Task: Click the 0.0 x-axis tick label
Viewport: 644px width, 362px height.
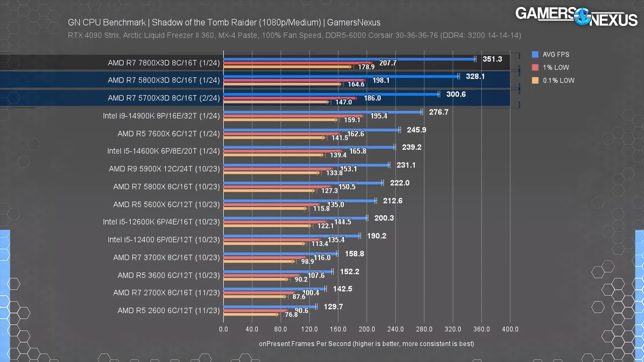Action: [223, 329]
